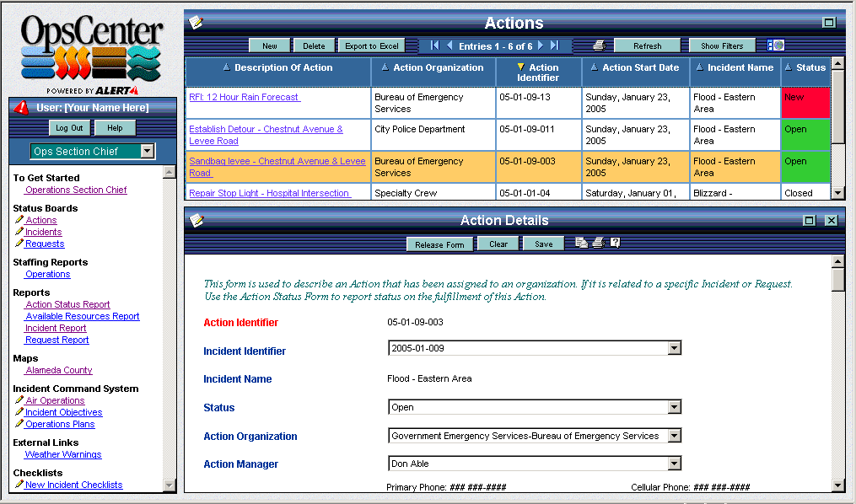Go to the last page of entries
The image size is (856, 504).
[554, 46]
